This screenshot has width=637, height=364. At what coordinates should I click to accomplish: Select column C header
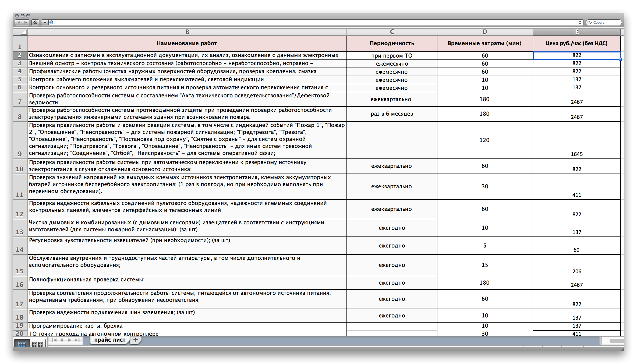(x=392, y=32)
